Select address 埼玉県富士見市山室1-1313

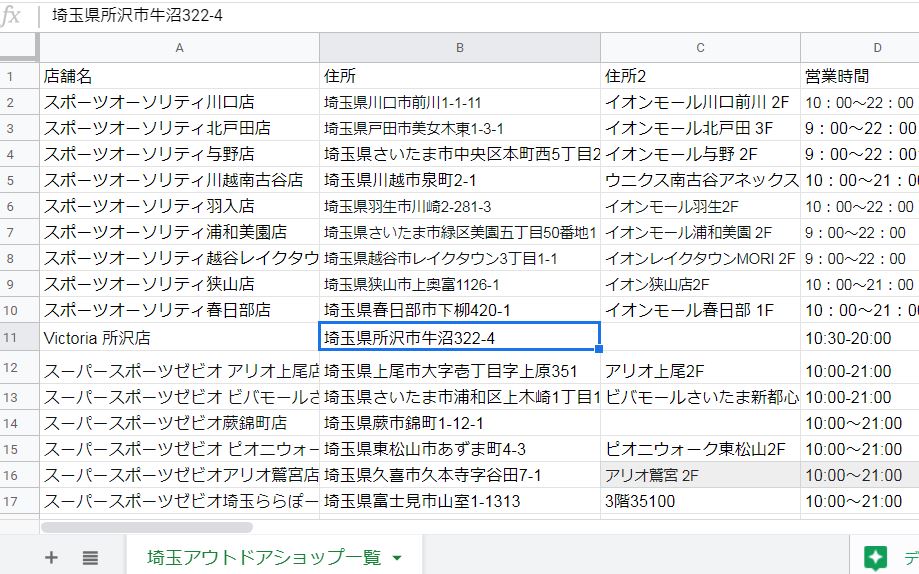[460, 501]
